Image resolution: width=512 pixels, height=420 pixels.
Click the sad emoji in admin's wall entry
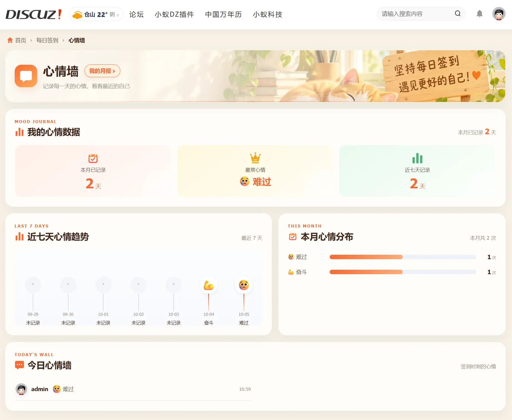[57, 389]
